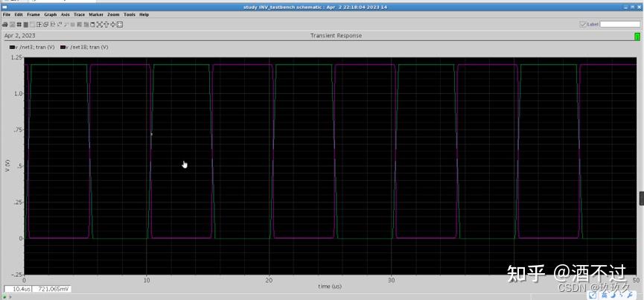Click the green subwindow indicator icon

click(637, 36)
